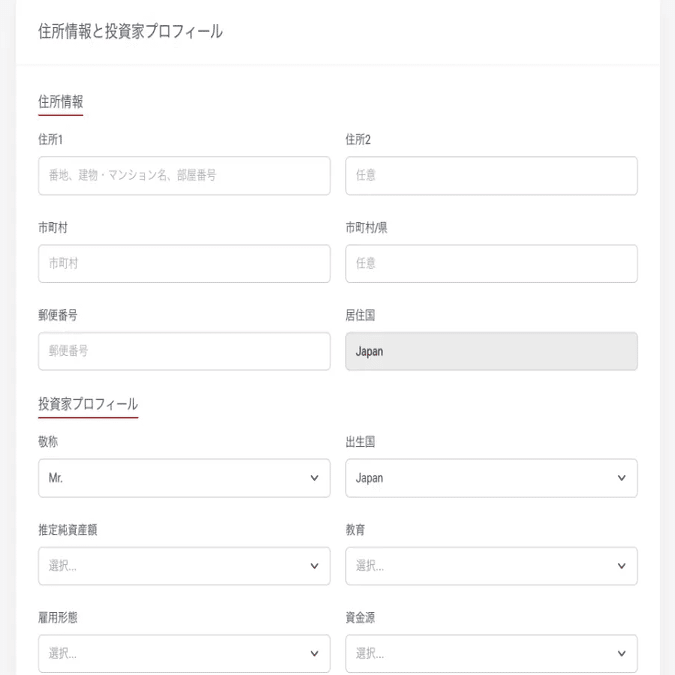Click the chevron arrow in 出生国 dropdown
Screen dimensions: 675x675
[x=622, y=478]
